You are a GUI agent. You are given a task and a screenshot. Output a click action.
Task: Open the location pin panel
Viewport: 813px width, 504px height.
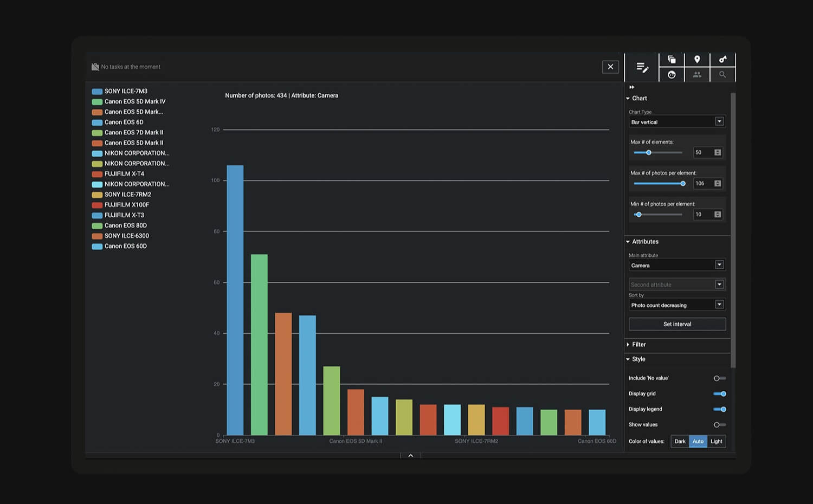tap(697, 59)
